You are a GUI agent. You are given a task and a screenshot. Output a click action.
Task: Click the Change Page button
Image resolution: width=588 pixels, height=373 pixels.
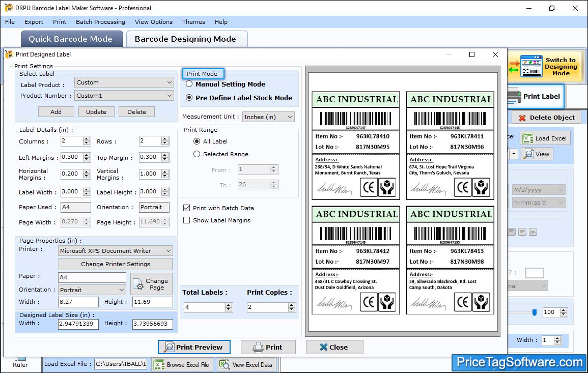point(152,284)
